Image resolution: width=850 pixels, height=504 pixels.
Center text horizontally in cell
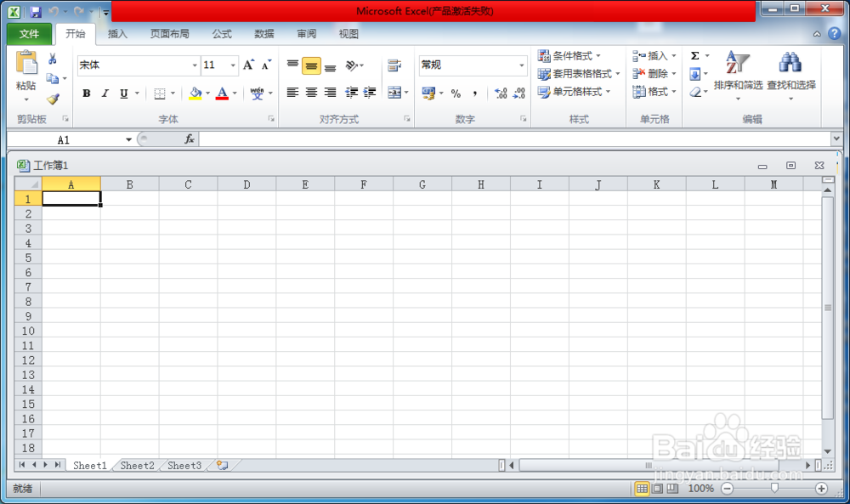311,93
